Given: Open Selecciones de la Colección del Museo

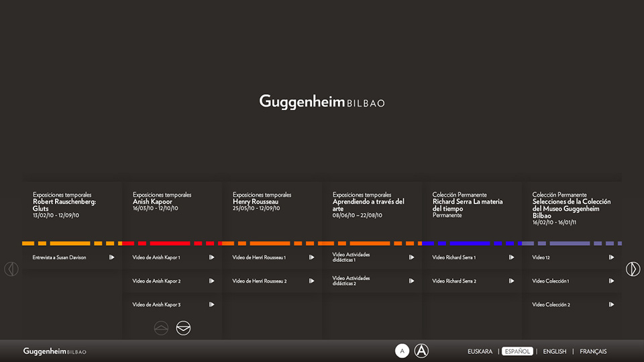Looking at the screenshot, I should (572, 209).
